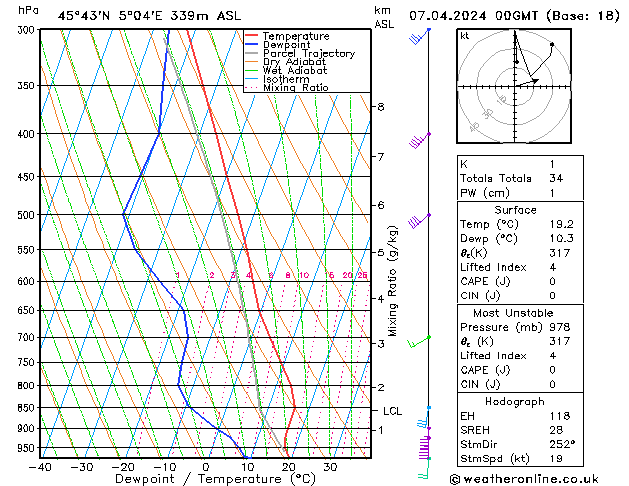The image size is (629, 486).
Task: Click 'CAPE (J)' under Most Unstable section
Action: [x=485, y=370]
